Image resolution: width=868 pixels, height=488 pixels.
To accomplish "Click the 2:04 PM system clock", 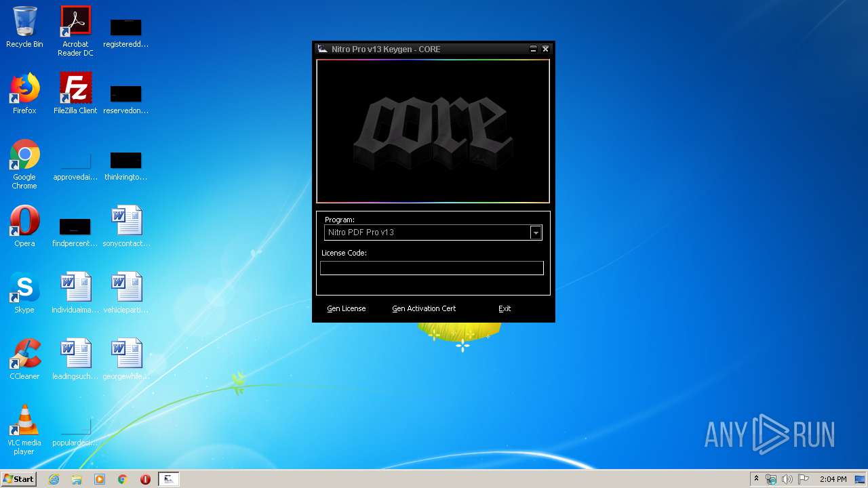I will pyautogui.click(x=833, y=479).
